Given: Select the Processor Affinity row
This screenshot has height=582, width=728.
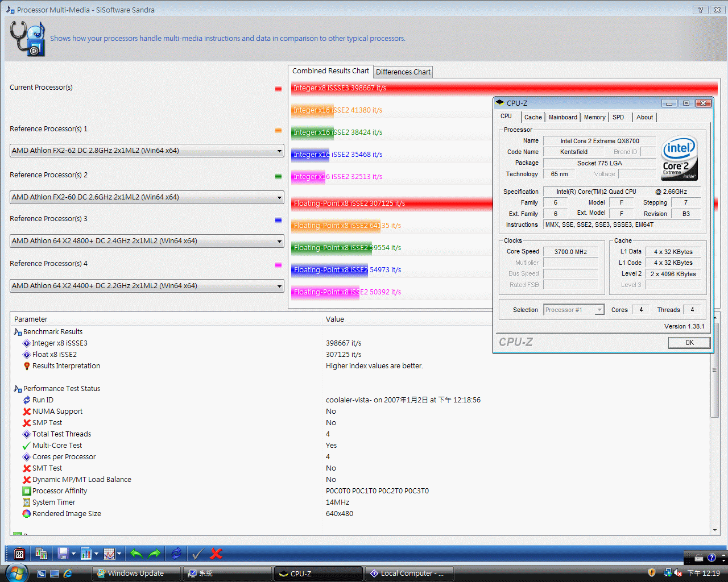Looking at the screenshot, I should pyautogui.click(x=60, y=491).
